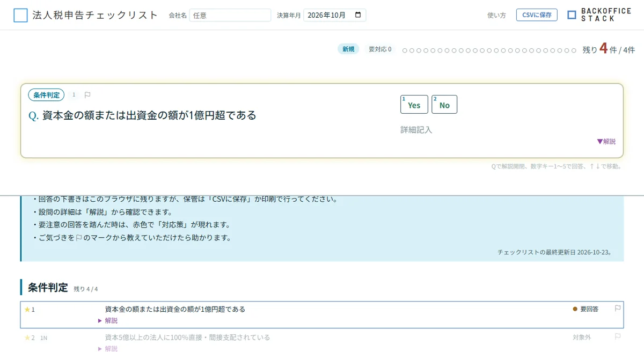The height and width of the screenshot is (352, 644).
Task: Click チェックリストの最終更新日 2026-10-23 text
Action: (x=554, y=252)
